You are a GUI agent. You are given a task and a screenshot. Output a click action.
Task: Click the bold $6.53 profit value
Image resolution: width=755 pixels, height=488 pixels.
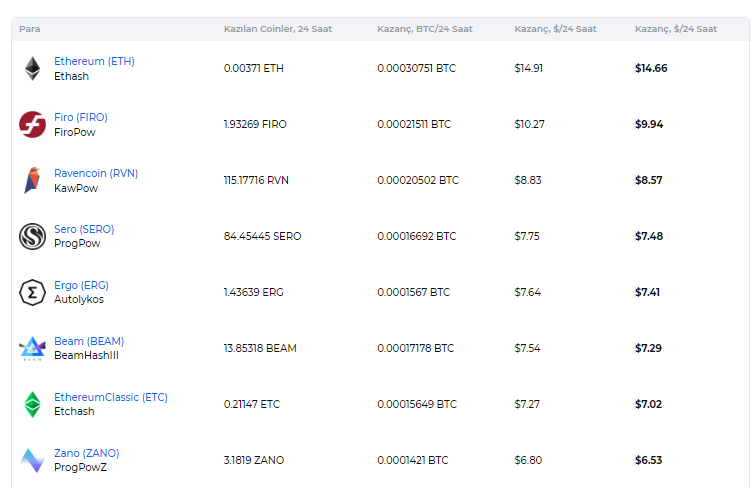coord(649,460)
